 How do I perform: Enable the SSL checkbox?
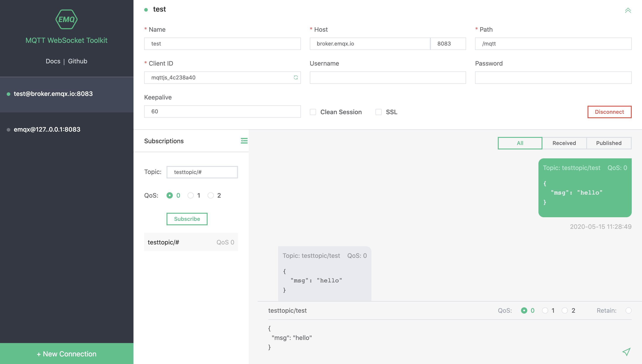(x=378, y=112)
